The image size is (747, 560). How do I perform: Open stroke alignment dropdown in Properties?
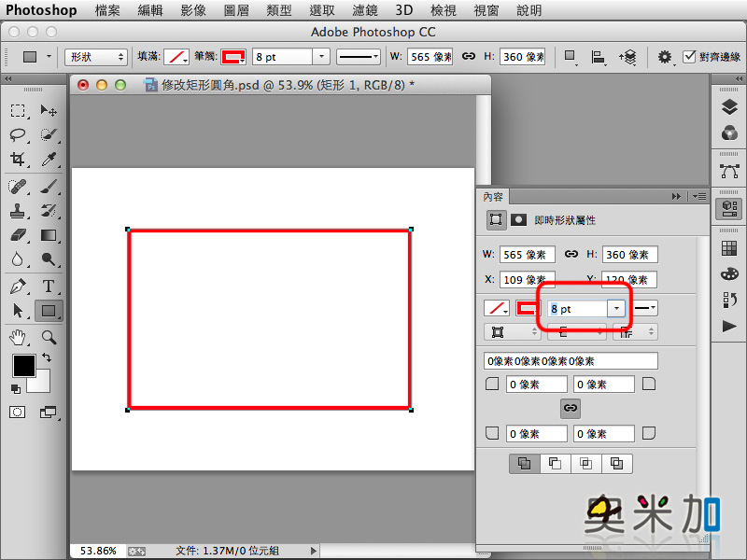click(513, 332)
